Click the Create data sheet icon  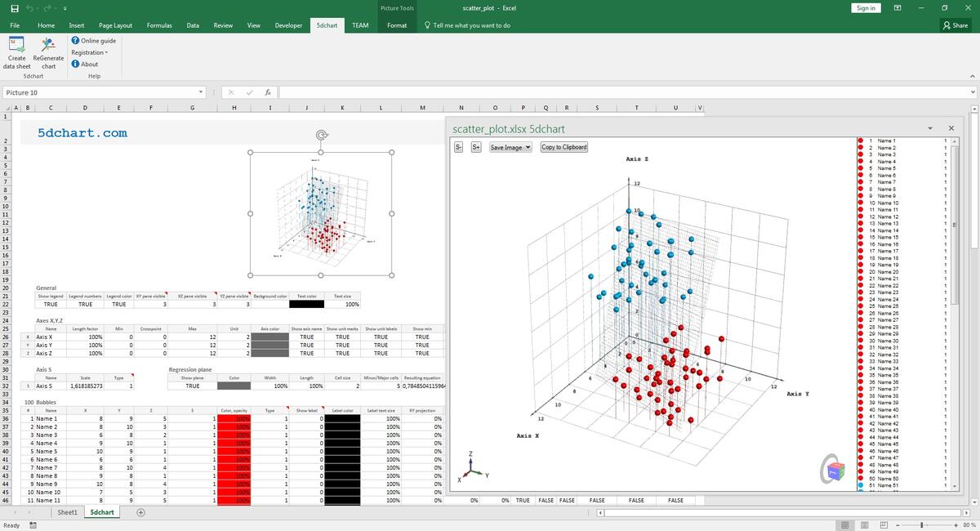click(16, 44)
